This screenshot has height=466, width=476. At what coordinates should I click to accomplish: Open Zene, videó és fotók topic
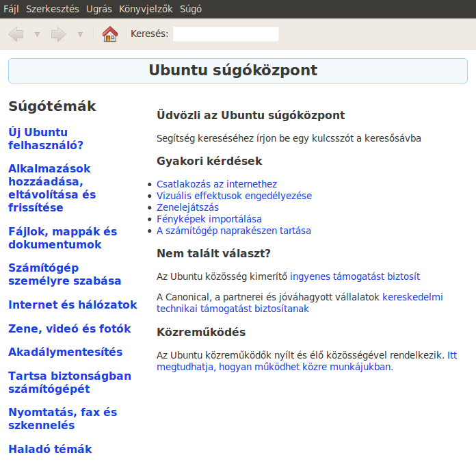70,328
